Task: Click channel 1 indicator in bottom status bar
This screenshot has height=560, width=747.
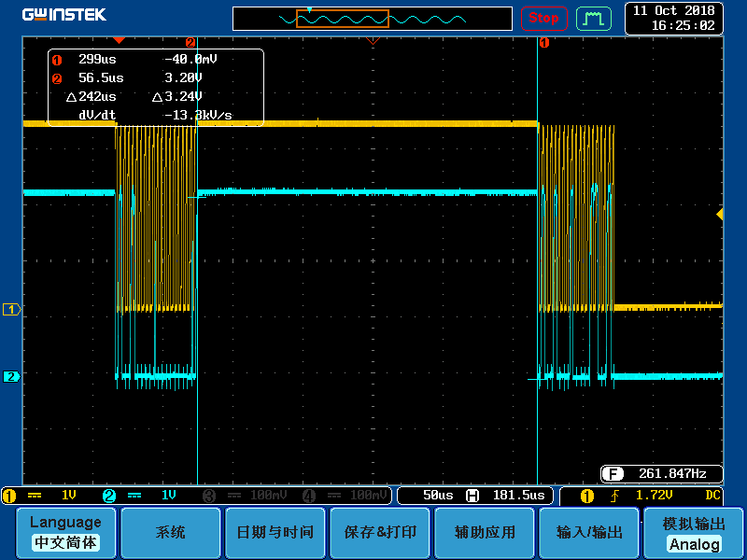Action: click(x=9, y=497)
